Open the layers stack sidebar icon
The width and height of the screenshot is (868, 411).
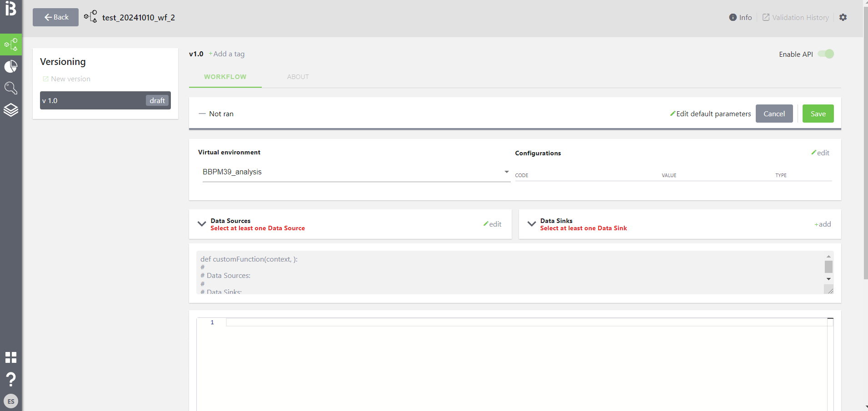(x=11, y=110)
